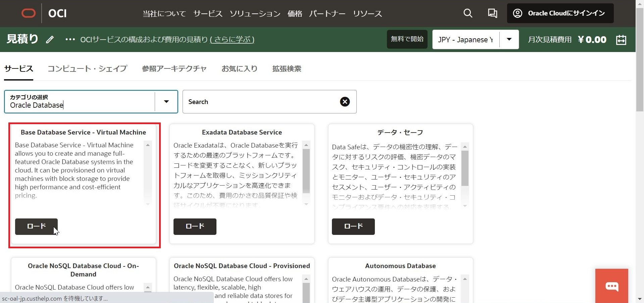Open the search magnifier icon
Screen dimensions: 644x303
pyautogui.click(x=468, y=13)
